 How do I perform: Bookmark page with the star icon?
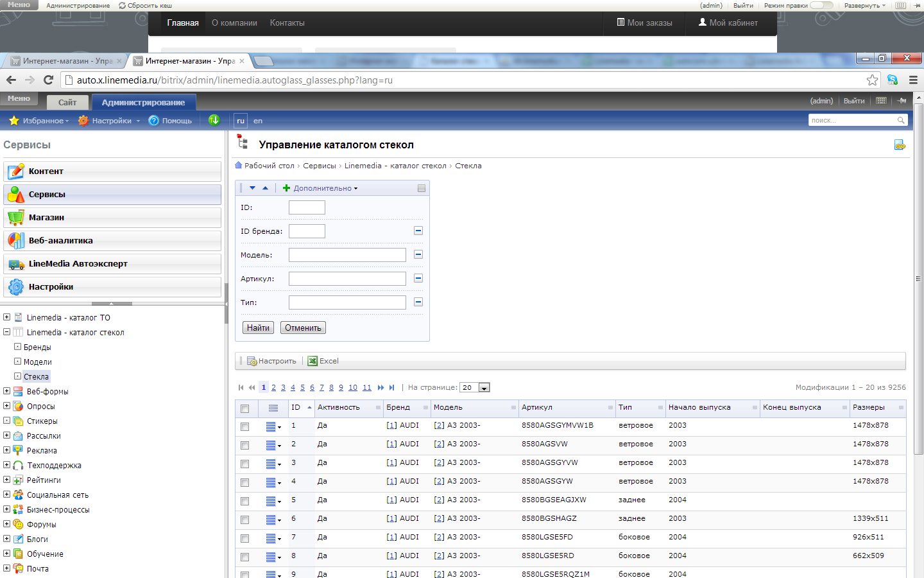point(872,80)
